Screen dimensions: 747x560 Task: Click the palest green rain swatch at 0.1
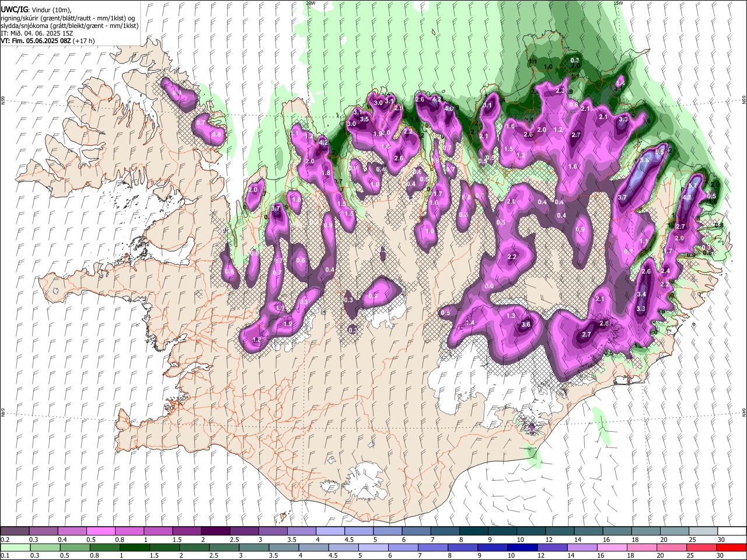click(x=15, y=547)
